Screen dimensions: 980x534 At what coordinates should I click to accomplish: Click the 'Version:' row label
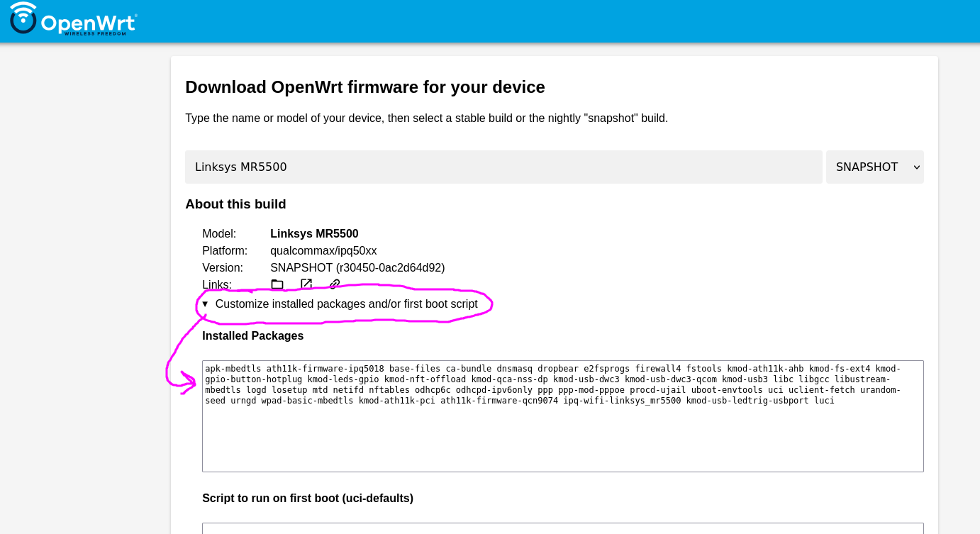pos(223,268)
